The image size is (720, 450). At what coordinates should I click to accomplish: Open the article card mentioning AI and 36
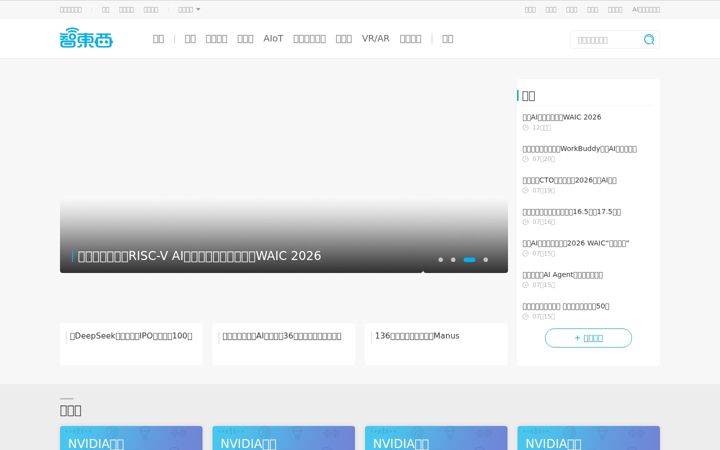point(283,344)
